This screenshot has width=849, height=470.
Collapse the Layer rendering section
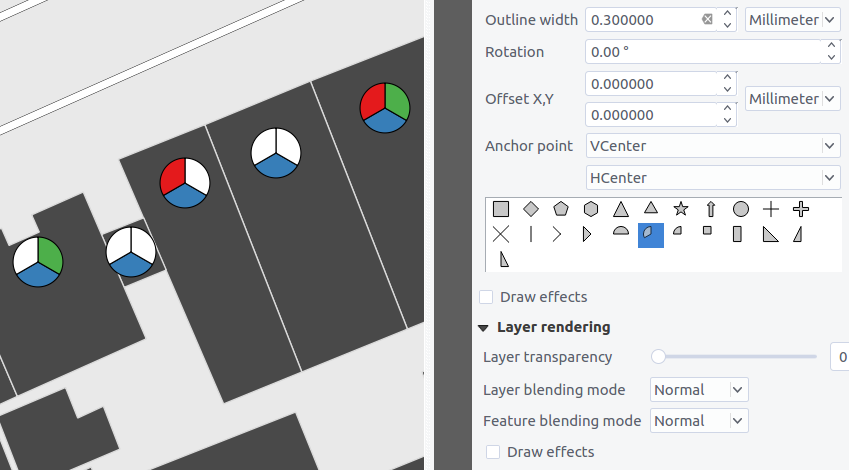tap(484, 328)
